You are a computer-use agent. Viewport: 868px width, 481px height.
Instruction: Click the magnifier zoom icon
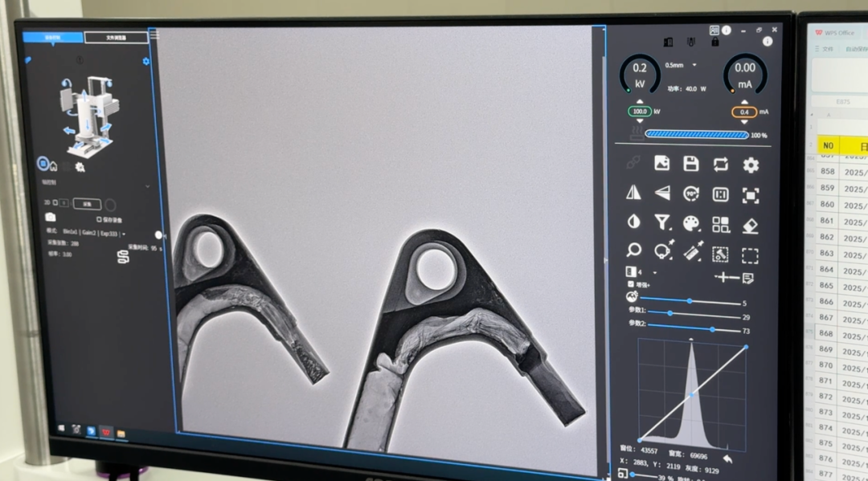[633, 250]
